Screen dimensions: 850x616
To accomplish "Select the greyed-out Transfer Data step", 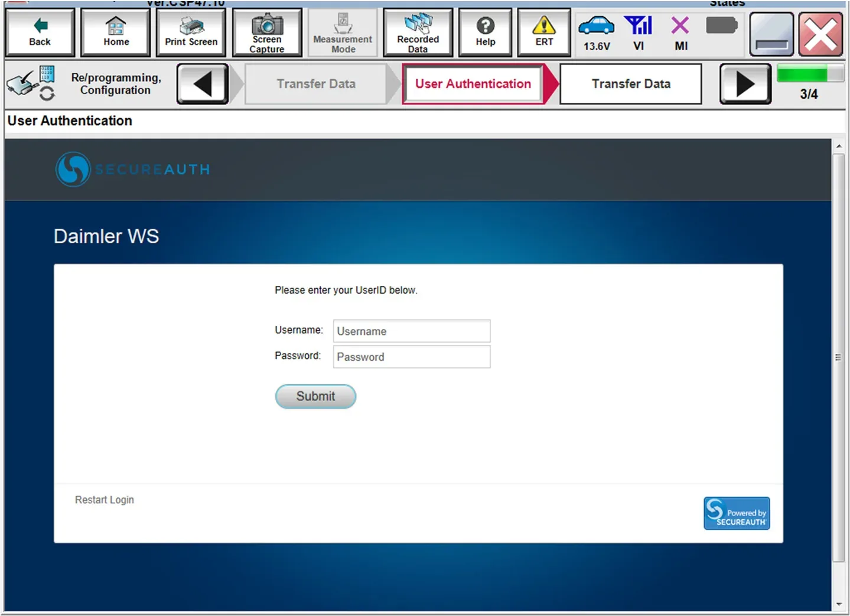I will [x=316, y=84].
